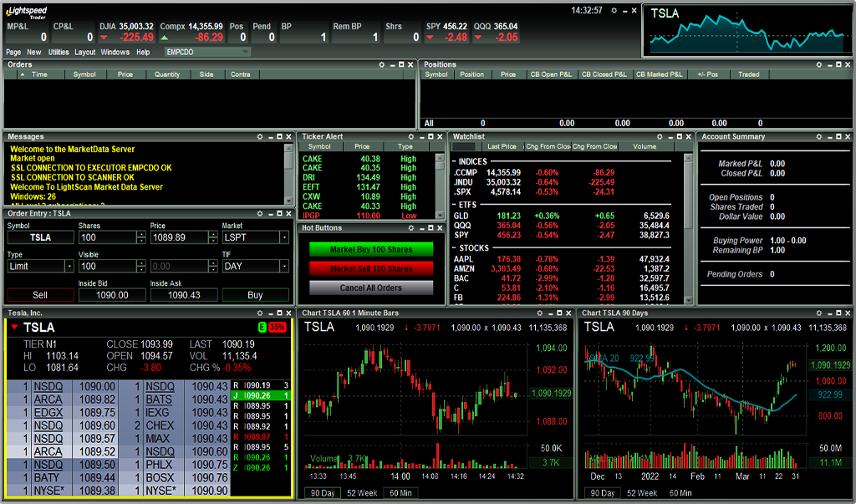Click the Symbol input field containing TSLA
This screenshot has height=504, width=856.
(x=40, y=237)
